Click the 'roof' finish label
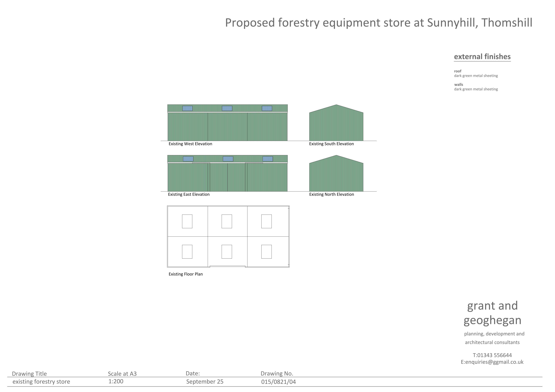 coord(458,71)
